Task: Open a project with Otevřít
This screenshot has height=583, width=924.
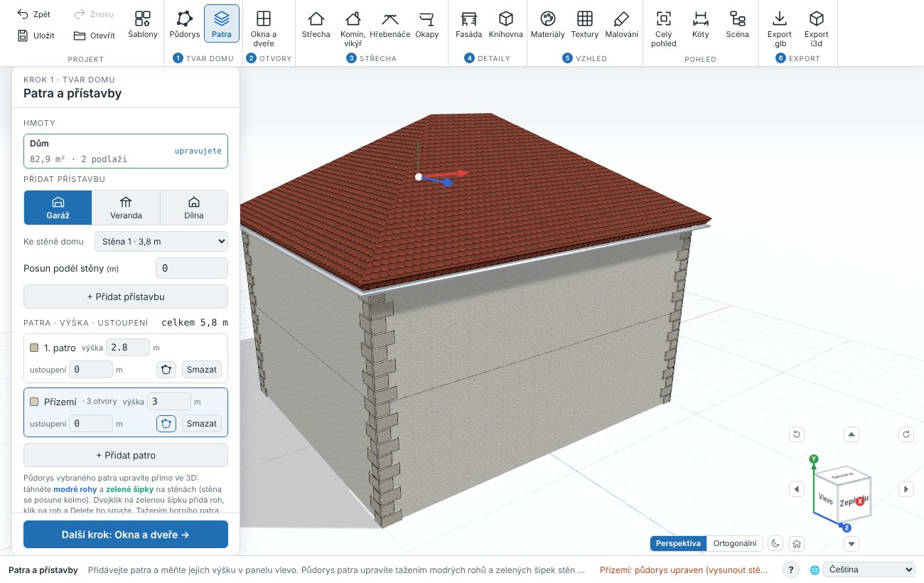Action: (95, 36)
